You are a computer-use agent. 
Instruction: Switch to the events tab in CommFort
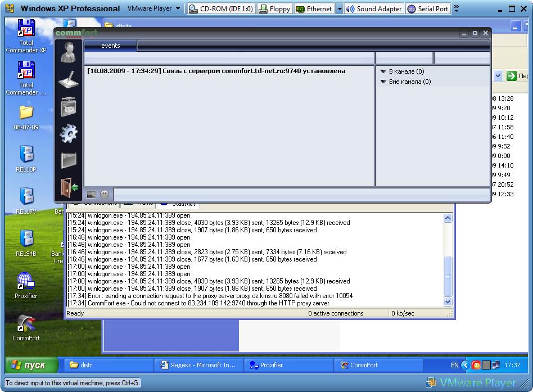pos(110,46)
